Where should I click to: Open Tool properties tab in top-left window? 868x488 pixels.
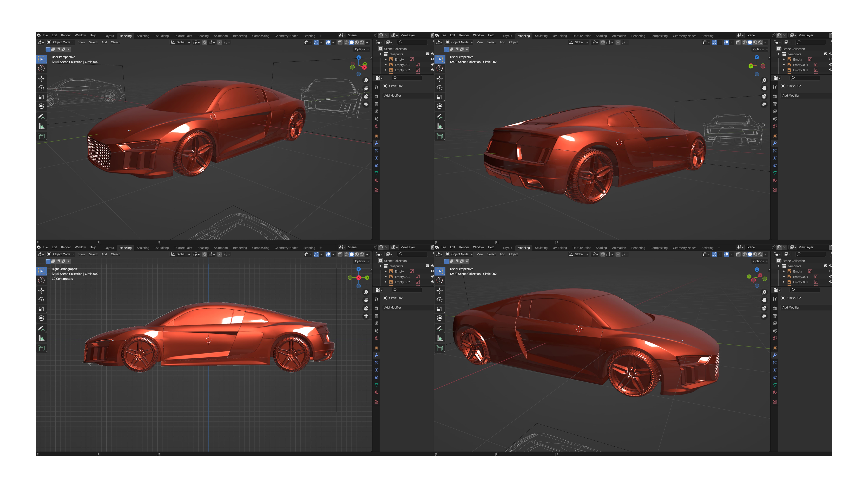(376, 87)
